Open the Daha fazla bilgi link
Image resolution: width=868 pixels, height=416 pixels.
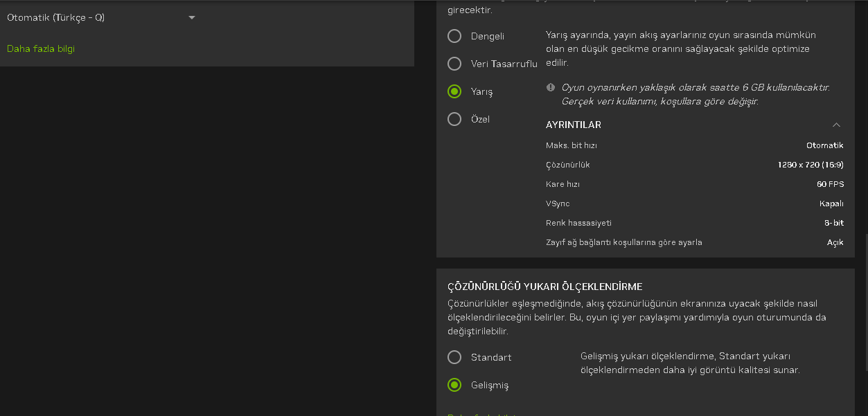click(41, 48)
